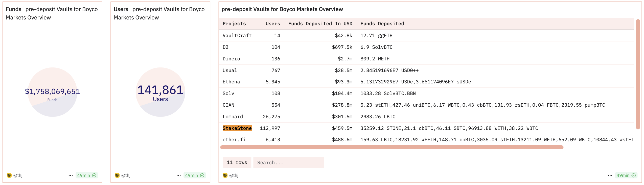Image resolution: width=644 pixels, height=185 pixels.
Task: Click the $42.8k value for VaultCraft
Action: pyautogui.click(x=343, y=35)
